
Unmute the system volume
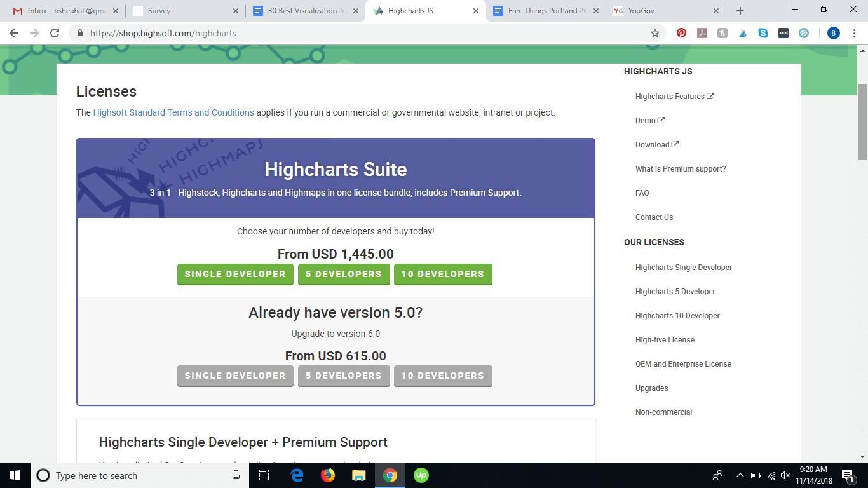click(x=785, y=475)
